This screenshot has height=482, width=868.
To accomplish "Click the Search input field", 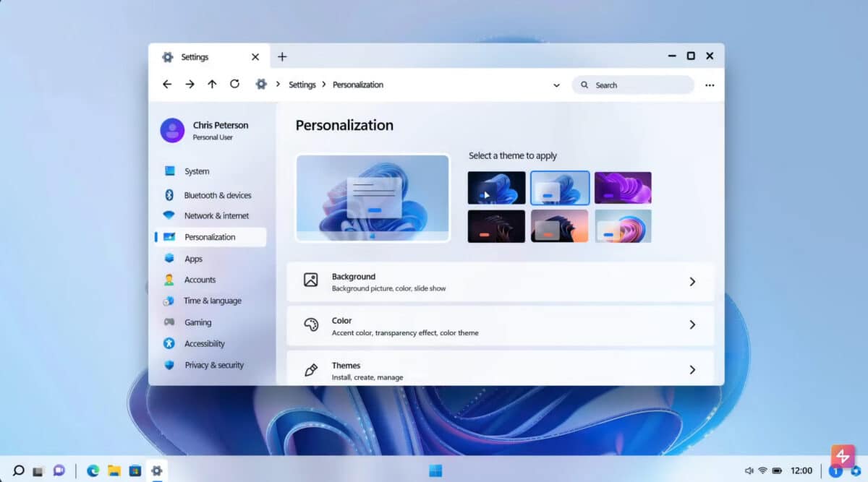I will pyautogui.click(x=633, y=85).
